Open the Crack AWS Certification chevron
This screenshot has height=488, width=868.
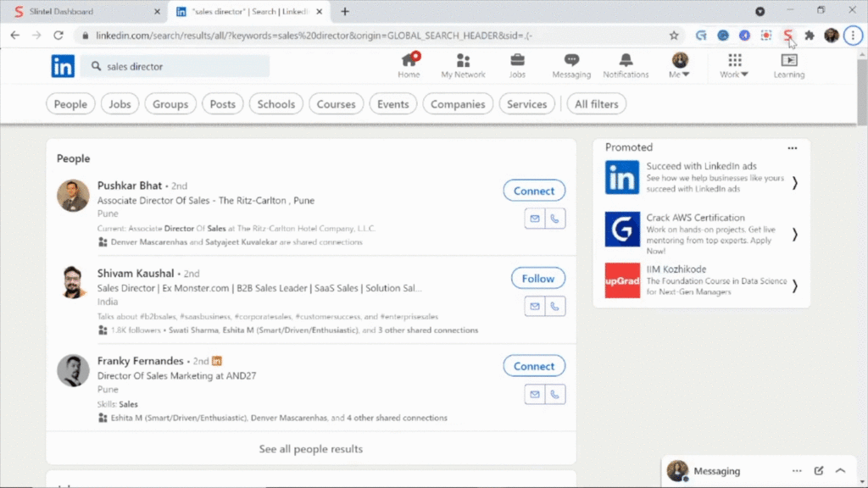[x=795, y=234]
